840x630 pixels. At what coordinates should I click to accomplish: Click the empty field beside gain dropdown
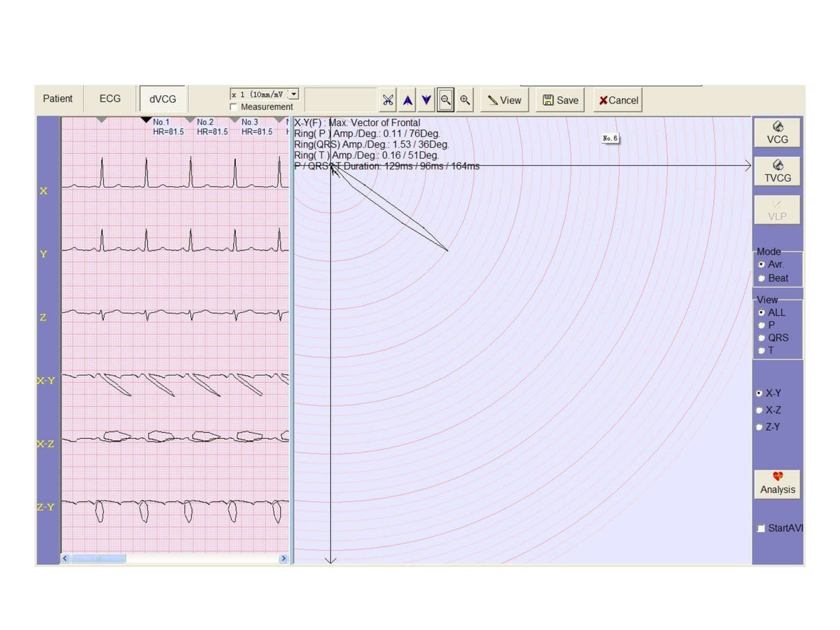[340, 99]
